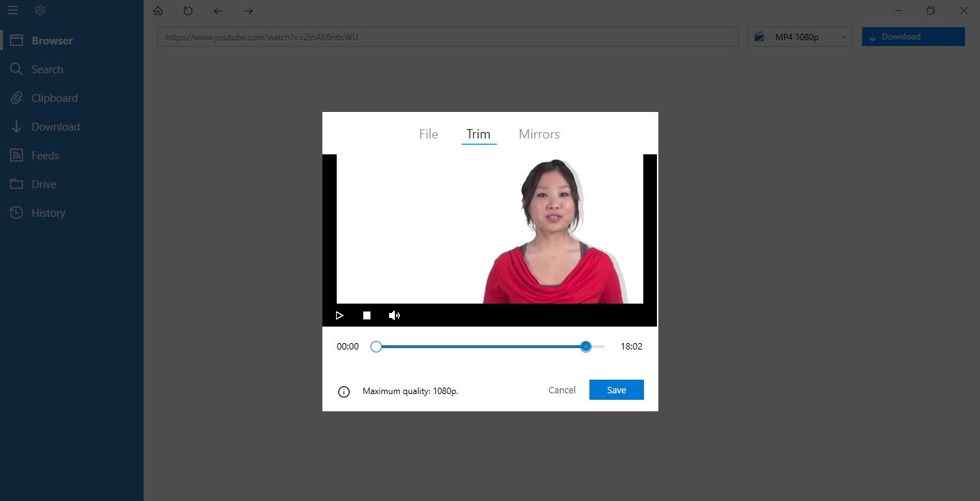This screenshot has height=501, width=980.
Task: Navigate back with left arrow
Action: tap(218, 11)
